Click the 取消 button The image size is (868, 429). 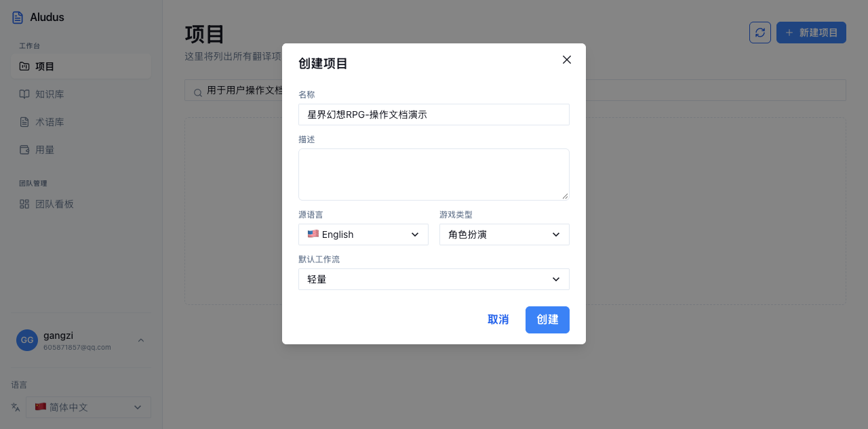coord(498,320)
